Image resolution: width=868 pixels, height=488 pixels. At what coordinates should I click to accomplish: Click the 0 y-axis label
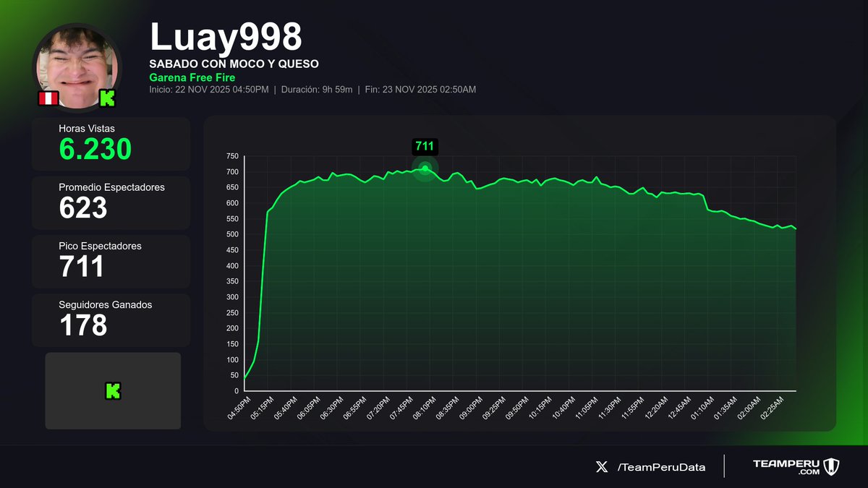pos(236,391)
